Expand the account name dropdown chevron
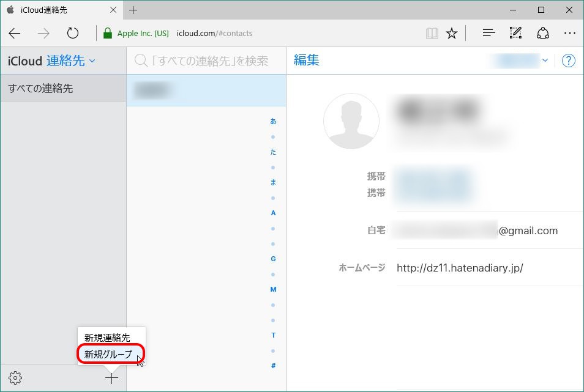Viewport: 584px width, 392px height. (545, 61)
